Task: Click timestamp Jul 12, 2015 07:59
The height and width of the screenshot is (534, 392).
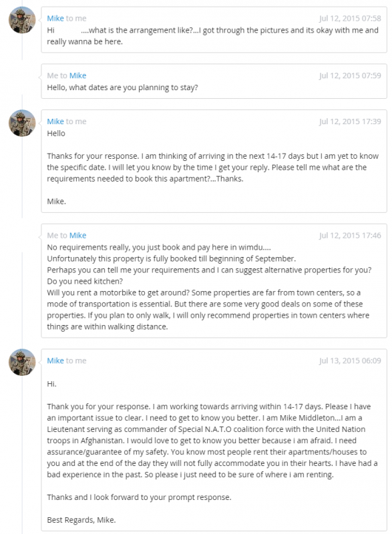Action: click(350, 75)
